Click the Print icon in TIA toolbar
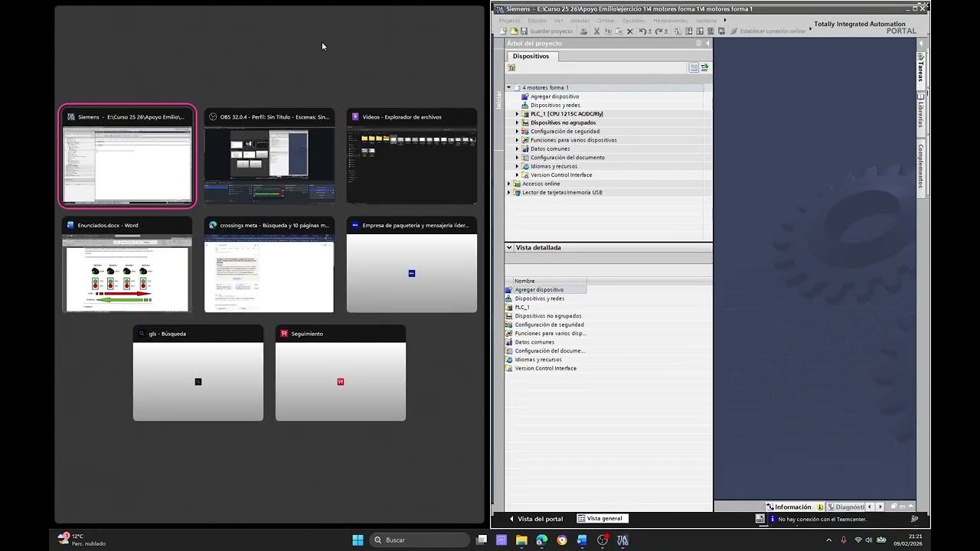Image resolution: width=980 pixels, height=551 pixels. click(x=583, y=31)
